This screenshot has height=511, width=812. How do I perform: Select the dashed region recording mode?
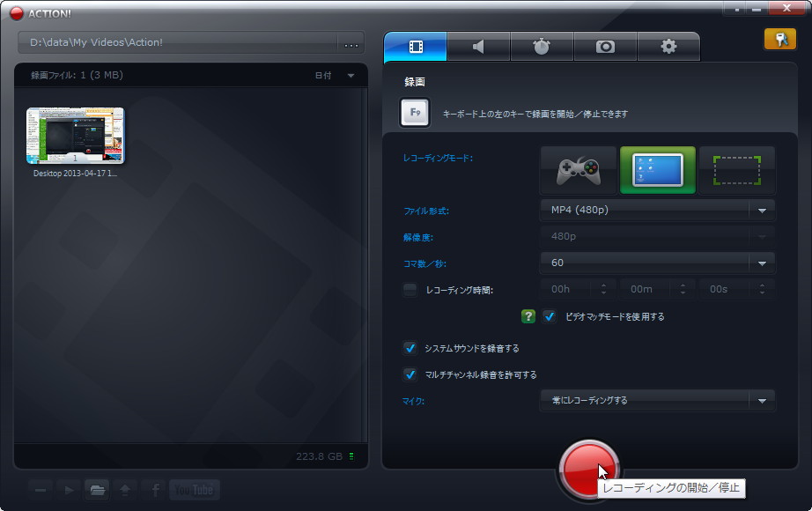[x=737, y=171]
